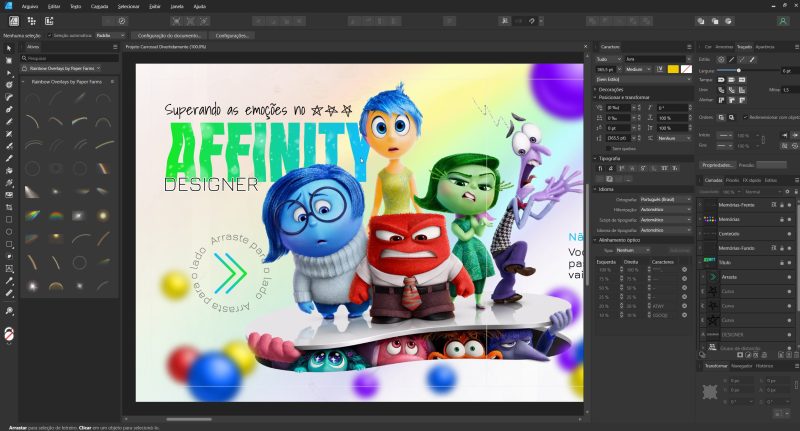Switch to the Pixel persona
The image size is (800, 431).
click(32, 21)
